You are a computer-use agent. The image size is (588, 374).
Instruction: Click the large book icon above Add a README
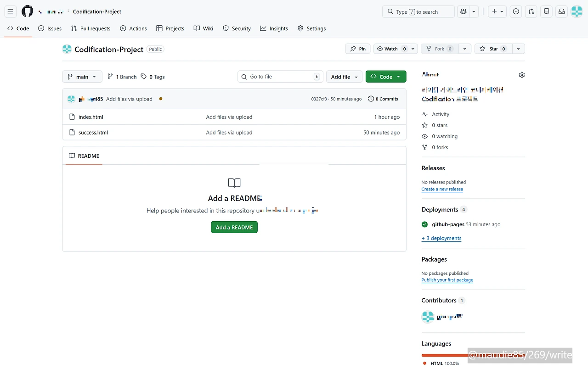click(x=234, y=183)
